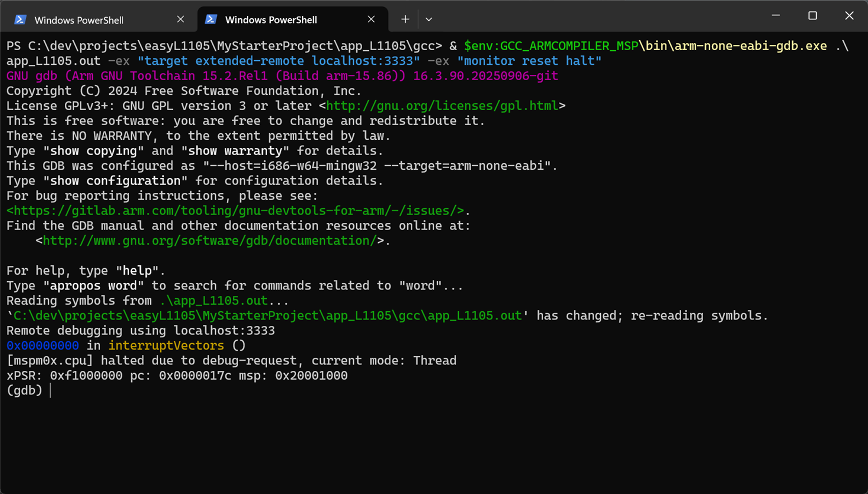Click the interruptVectors function name
Viewport: 868px width, 494px height.
coord(166,346)
